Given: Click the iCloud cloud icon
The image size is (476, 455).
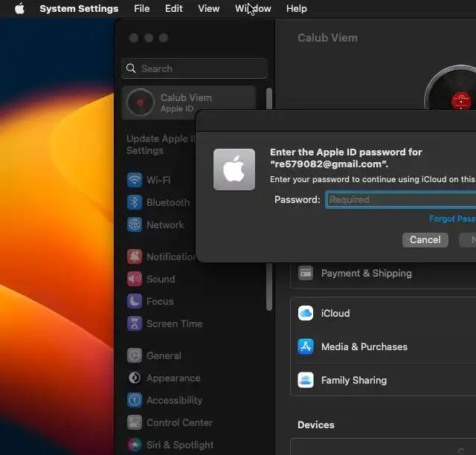Looking at the screenshot, I should 306,313.
